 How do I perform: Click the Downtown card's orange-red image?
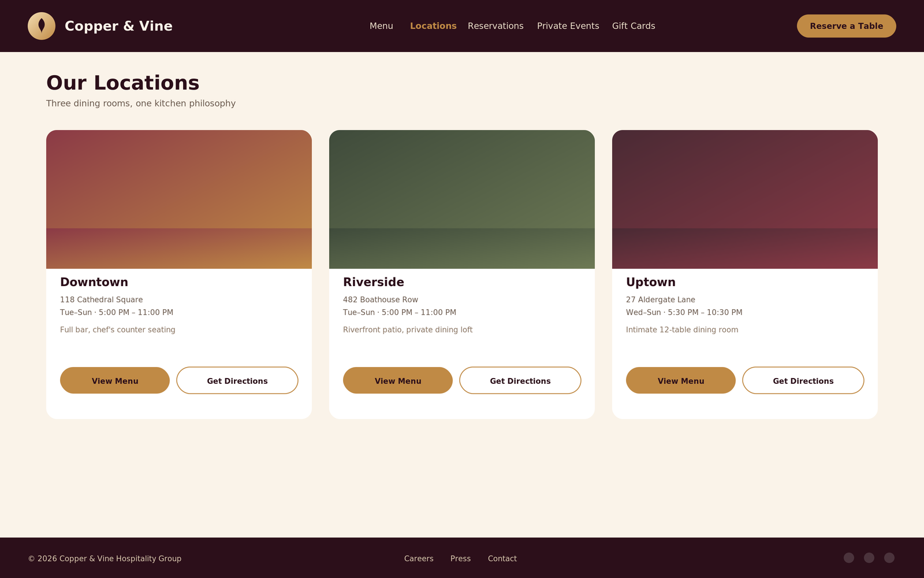(x=179, y=199)
